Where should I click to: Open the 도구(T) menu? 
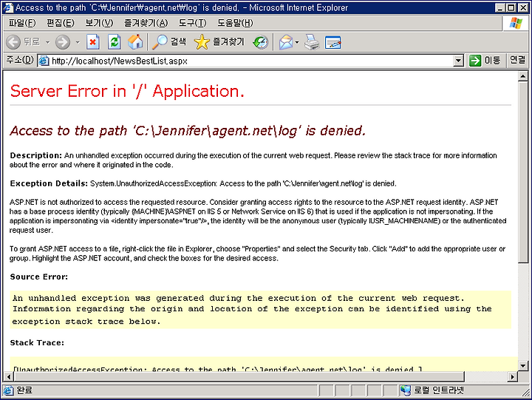click(192, 23)
